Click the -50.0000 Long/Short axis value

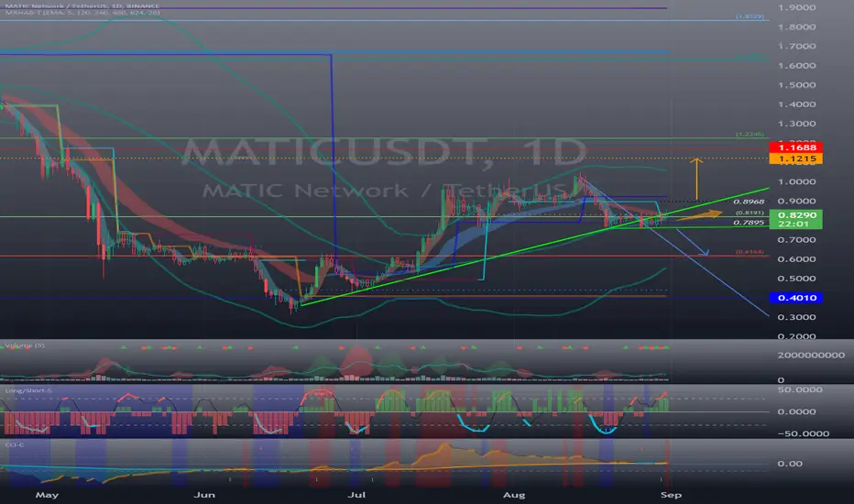pyautogui.click(x=804, y=433)
